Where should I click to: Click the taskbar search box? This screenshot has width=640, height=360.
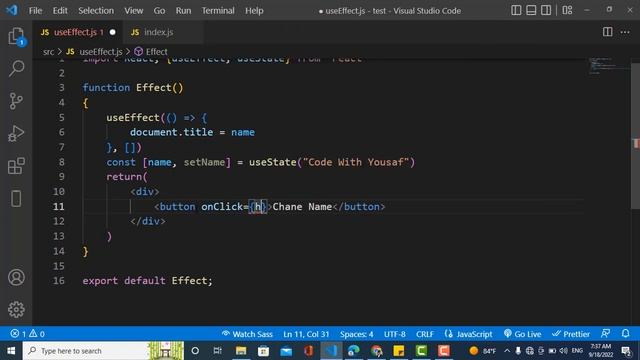coord(103,351)
